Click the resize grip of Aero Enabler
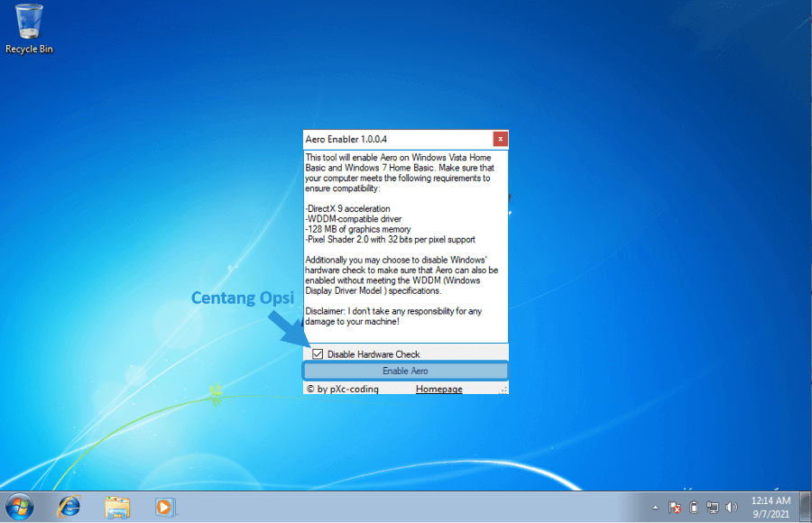 [x=503, y=390]
